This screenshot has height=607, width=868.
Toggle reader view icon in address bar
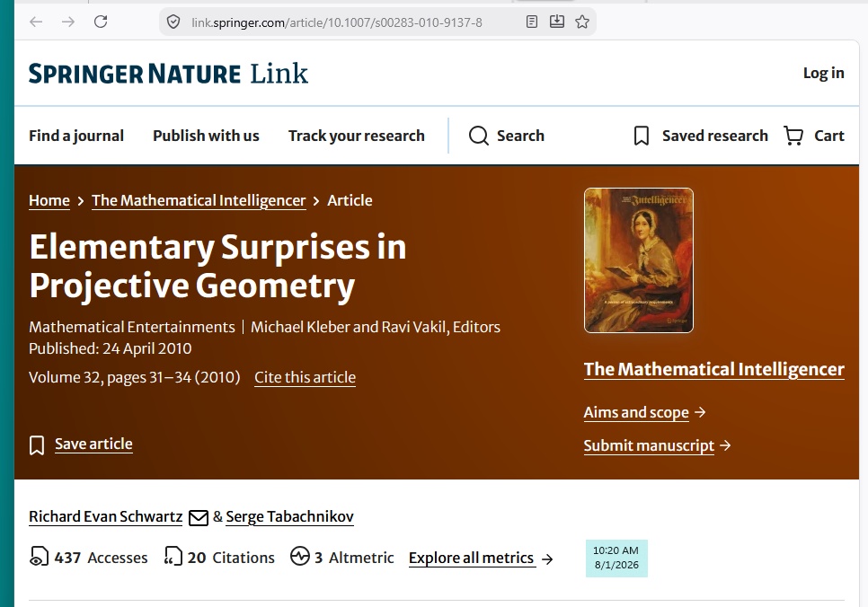(x=531, y=22)
